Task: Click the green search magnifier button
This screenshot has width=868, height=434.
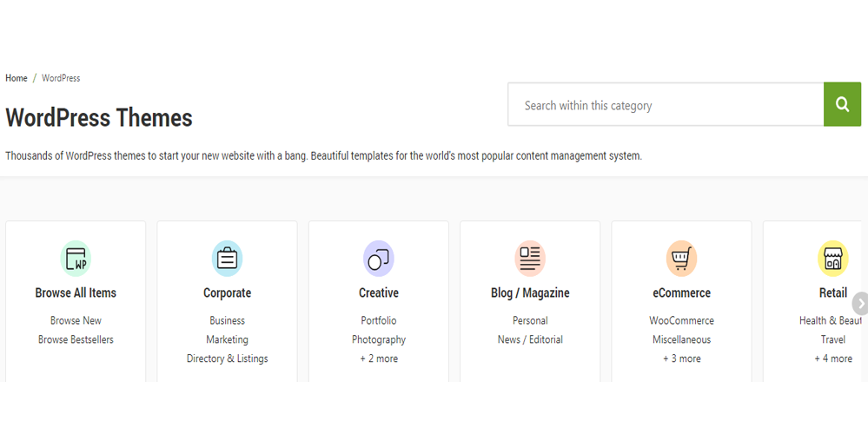Action: (x=841, y=105)
